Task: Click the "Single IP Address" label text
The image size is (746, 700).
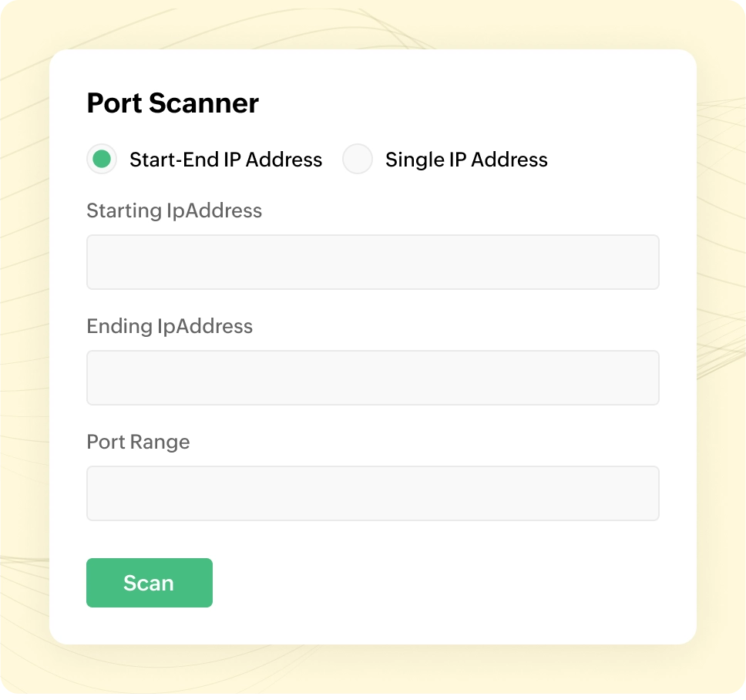Action: pos(466,160)
